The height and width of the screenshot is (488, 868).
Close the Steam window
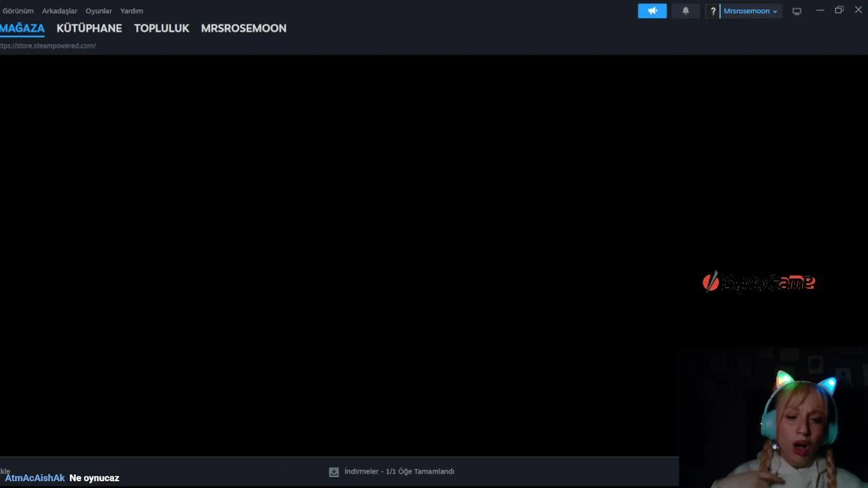click(858, 10)
